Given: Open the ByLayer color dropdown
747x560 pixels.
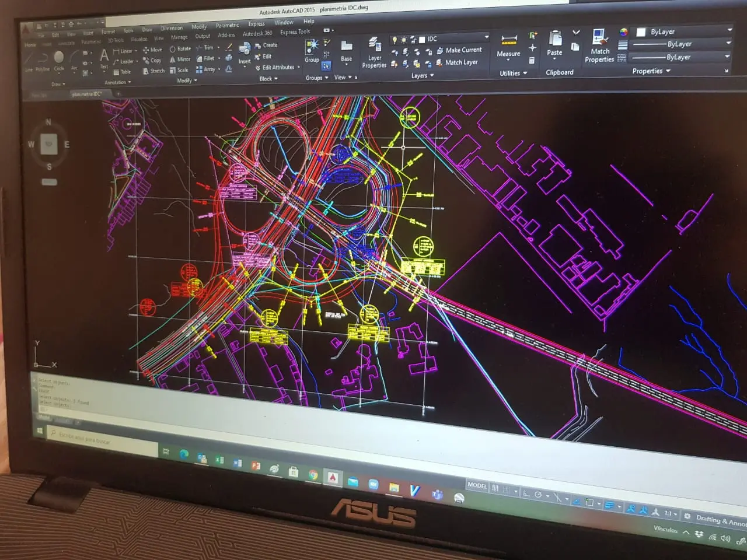Looking at the screenshot, I should tap(729, 30).
